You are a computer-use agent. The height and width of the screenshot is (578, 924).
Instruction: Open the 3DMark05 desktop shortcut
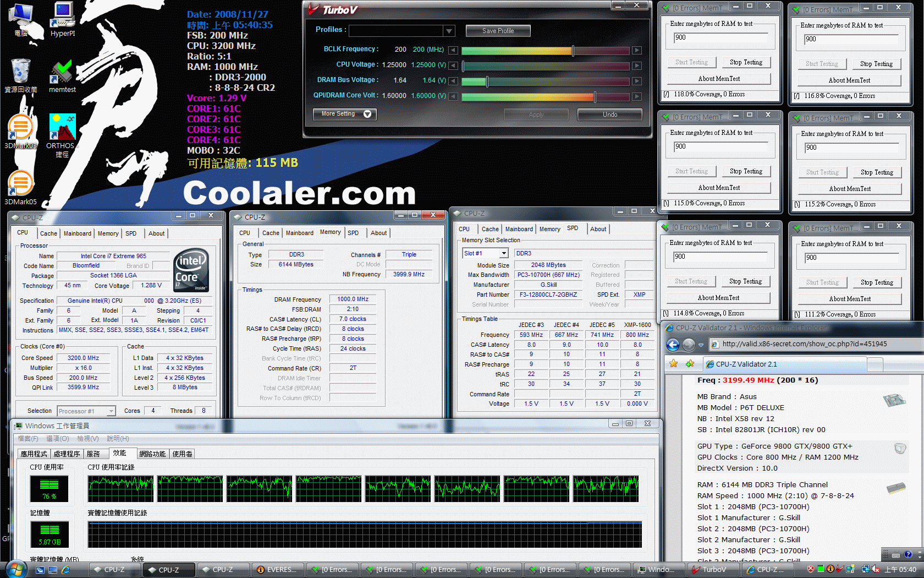click(20, 188)
